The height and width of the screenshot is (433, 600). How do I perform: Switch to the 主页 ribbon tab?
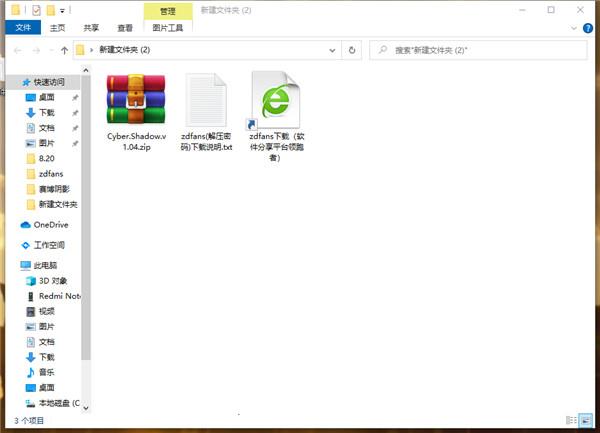[57, 28]
